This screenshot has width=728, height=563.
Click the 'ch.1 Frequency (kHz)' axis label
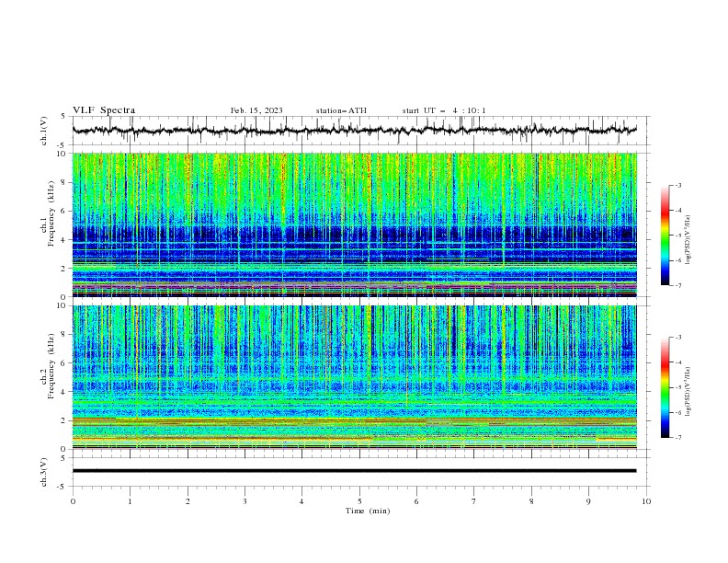pyautogui.click(x=48, y=224)
